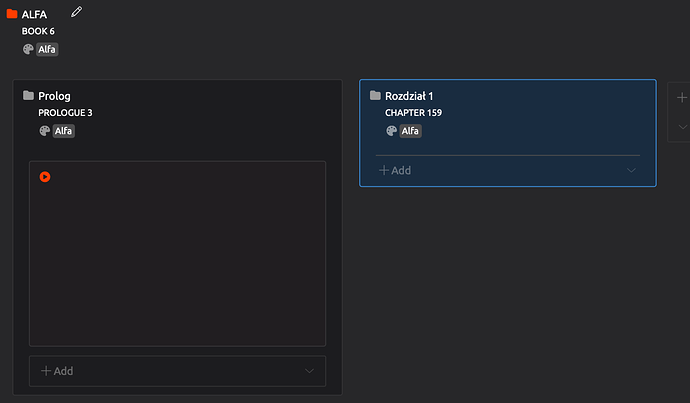Click the red ALFA book folder icon
This screenshot has height=403, width=690.
click(x=12, y=14)
